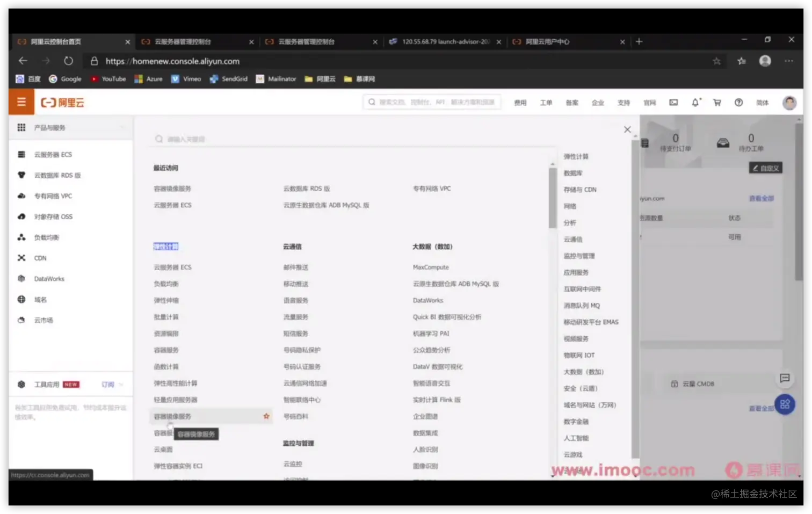Close the products panel with X
The image size is (812, 514).
coord(627,129)
